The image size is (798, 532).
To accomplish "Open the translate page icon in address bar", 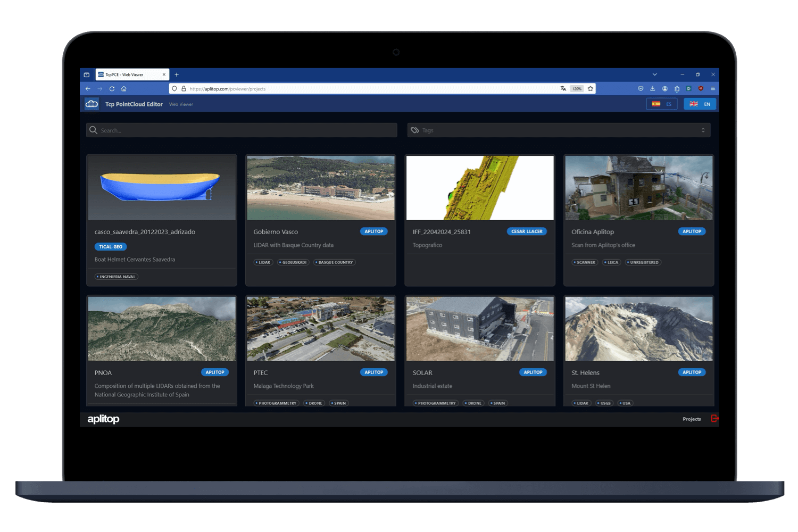I will (x=562, y=88).
